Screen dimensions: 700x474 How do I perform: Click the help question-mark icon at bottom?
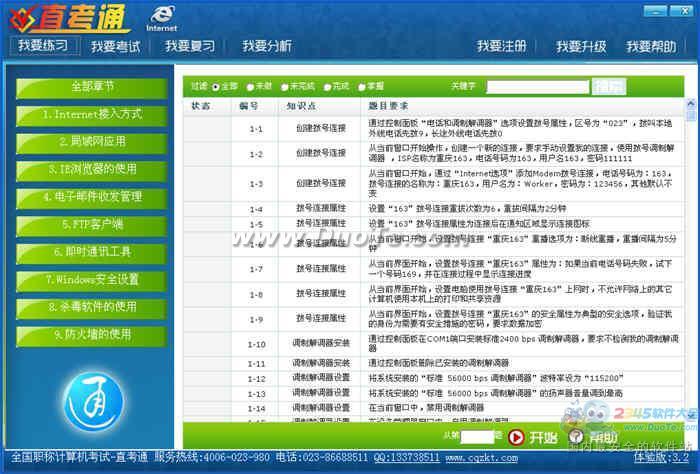tap(576, 437)
